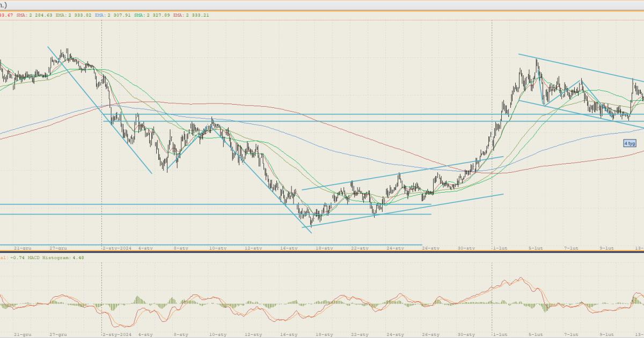The width and height of the screenshot is (644, 338).
Task: Click the "4 tyg" label on the chart
Action: 630,143
